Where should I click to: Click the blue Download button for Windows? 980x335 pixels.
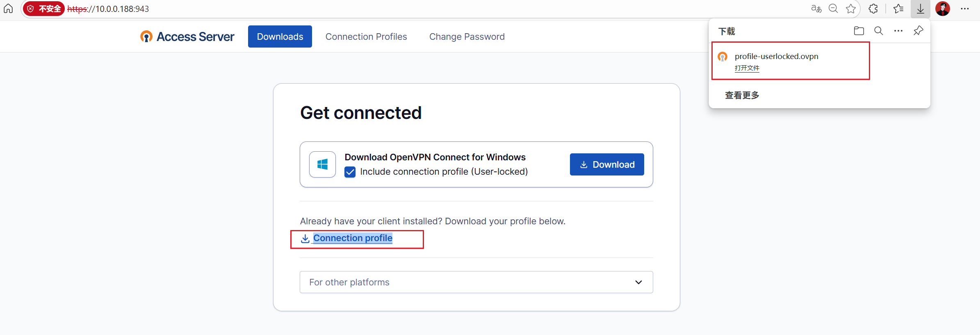(606, 164)
